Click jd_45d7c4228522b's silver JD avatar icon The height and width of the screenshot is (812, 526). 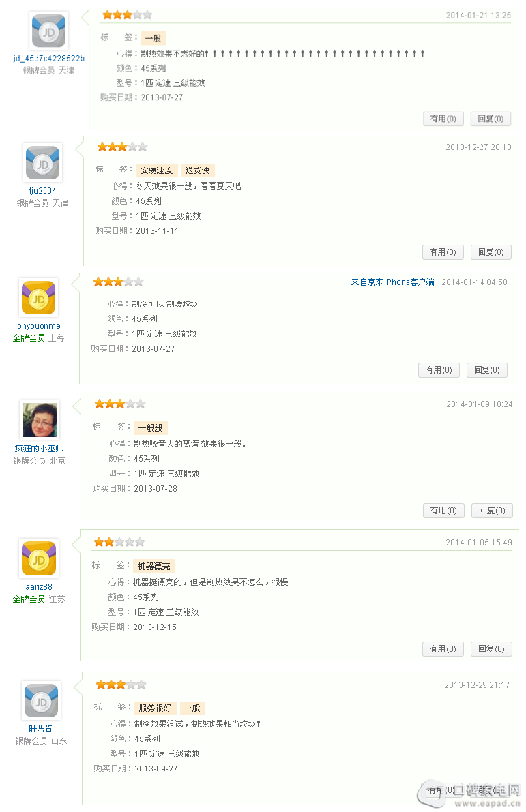48,31
